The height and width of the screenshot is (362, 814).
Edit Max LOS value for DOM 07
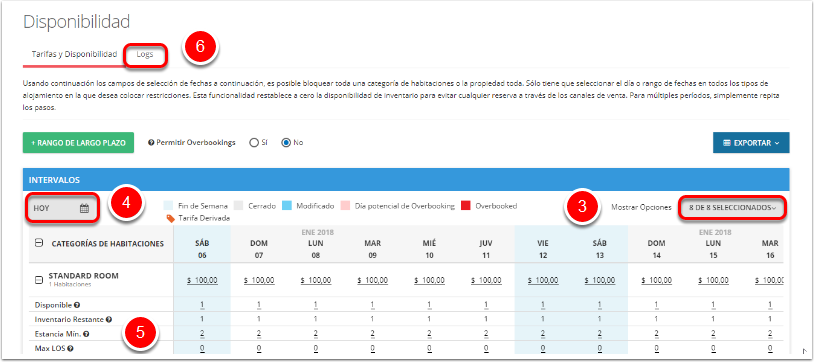pos(259,348)
